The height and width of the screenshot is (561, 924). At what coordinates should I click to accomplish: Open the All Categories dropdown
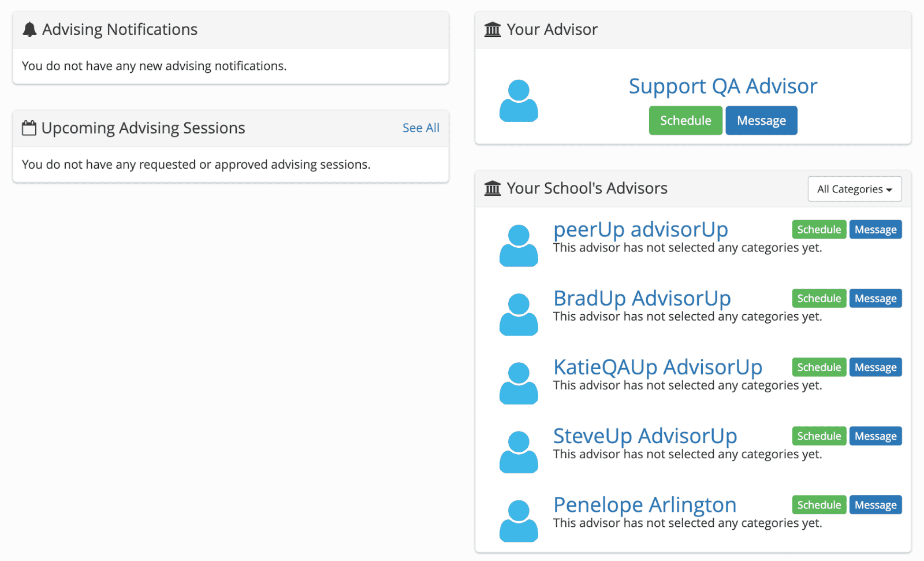[x=854, y=189]
